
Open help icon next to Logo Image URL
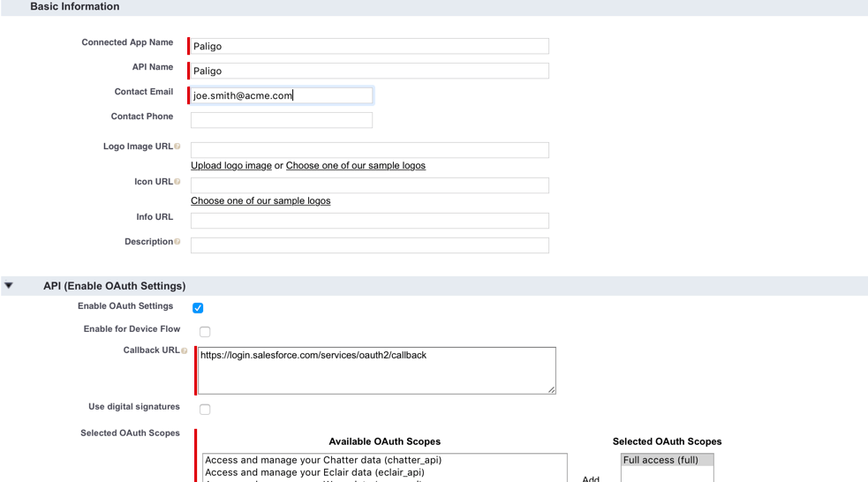tap(177, 146)
